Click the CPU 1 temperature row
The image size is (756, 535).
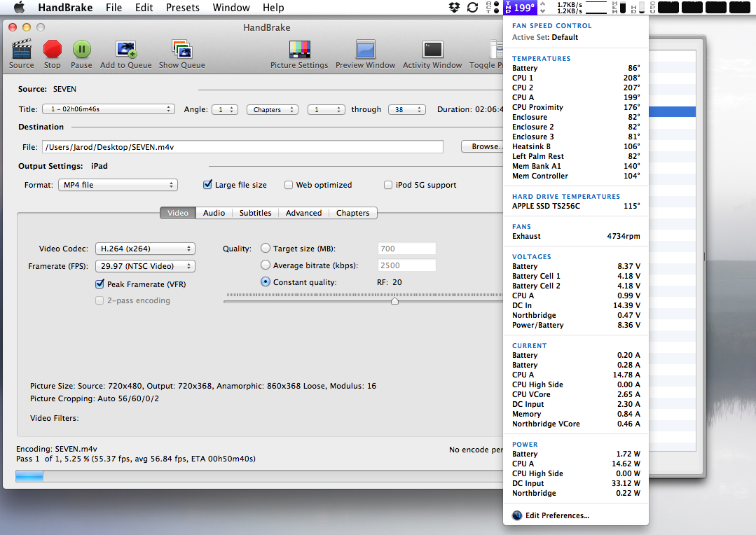coord(576,78)
